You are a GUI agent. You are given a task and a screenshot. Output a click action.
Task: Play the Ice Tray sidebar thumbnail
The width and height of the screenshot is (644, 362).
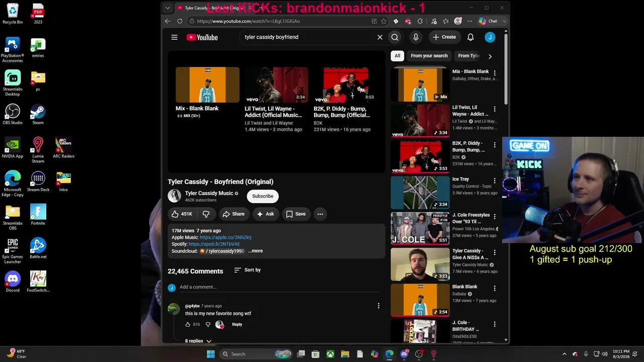pos(420,193)
